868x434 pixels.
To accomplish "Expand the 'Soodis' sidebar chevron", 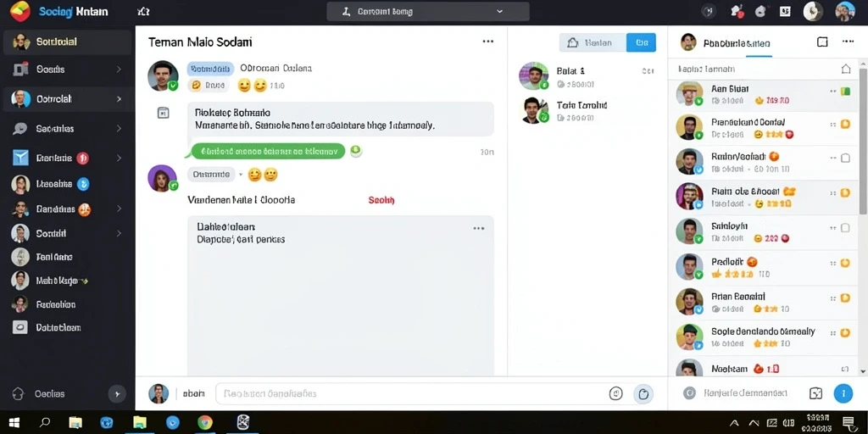I will (x=119, y=70).
